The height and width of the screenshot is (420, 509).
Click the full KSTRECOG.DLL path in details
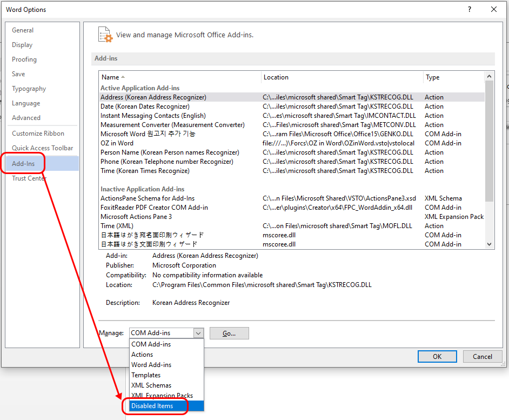(262, 285)
